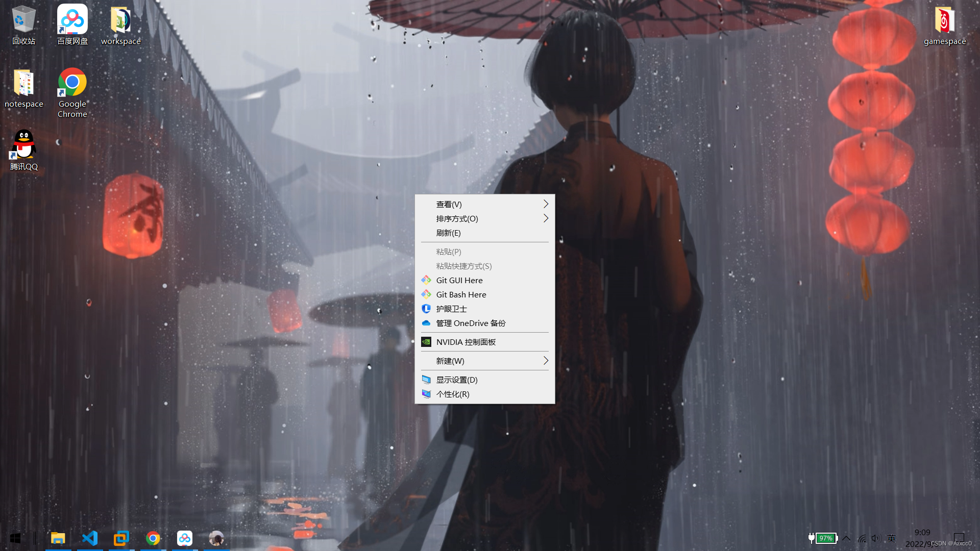Screen dimensions: 980x551
Task: Select the notespace folder icon
Action: point(23,88)
